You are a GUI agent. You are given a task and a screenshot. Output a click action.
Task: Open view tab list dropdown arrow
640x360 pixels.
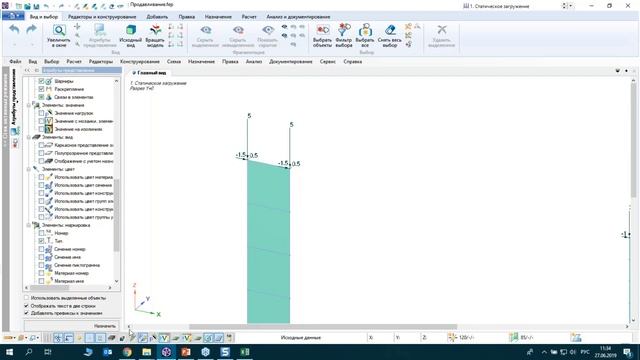point(618,71)
